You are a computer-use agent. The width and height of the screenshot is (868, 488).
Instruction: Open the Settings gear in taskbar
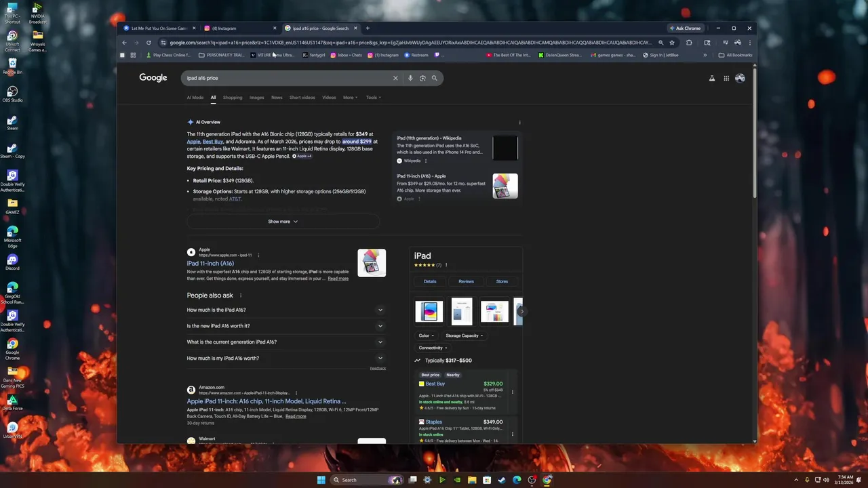tap(427, 480)
